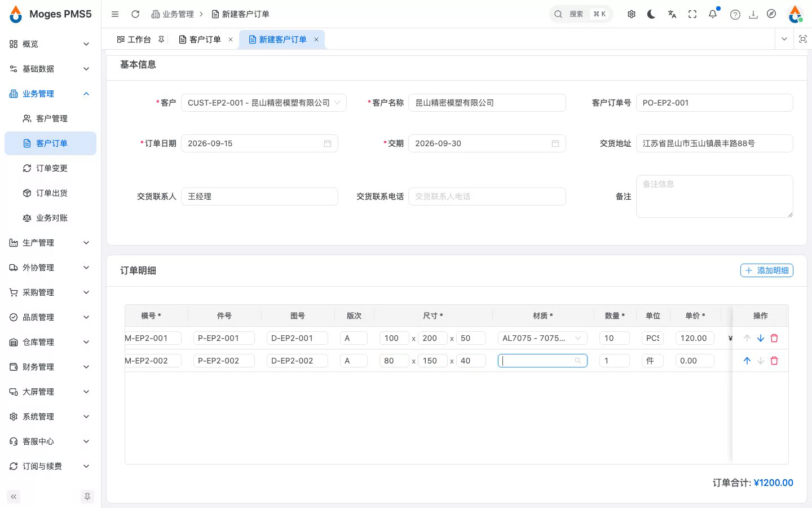The image size is (812, 508).
Task: Open the user avatar menu
Action: [796, 14]
